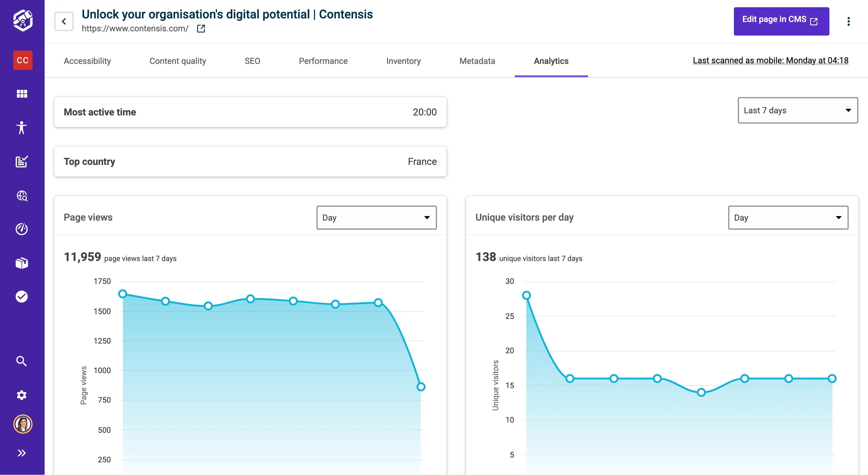Select the inventory package icon in sidebar
This screenshot has height=475, width=868.
tap(22, 263)
